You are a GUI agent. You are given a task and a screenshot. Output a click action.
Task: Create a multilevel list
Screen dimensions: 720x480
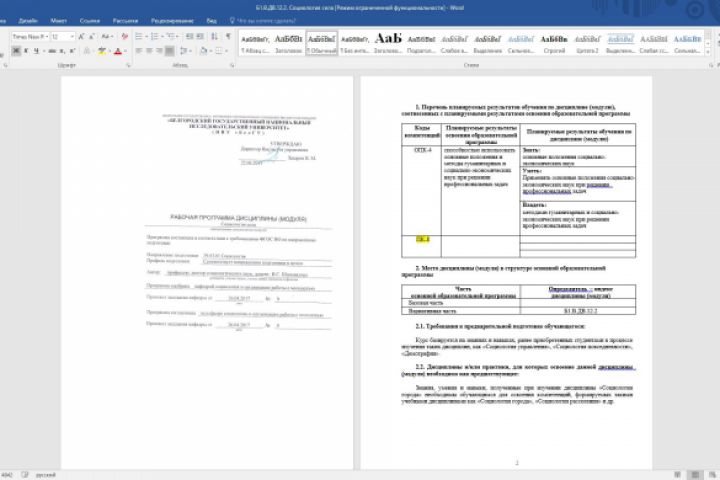coord(170,36)
